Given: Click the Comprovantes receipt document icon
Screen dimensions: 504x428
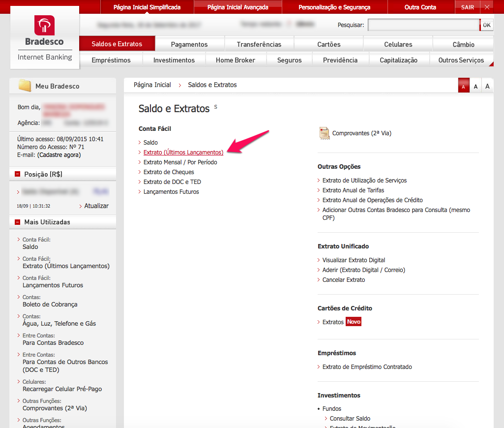Looking at the screenshot, I should point(325,133).
